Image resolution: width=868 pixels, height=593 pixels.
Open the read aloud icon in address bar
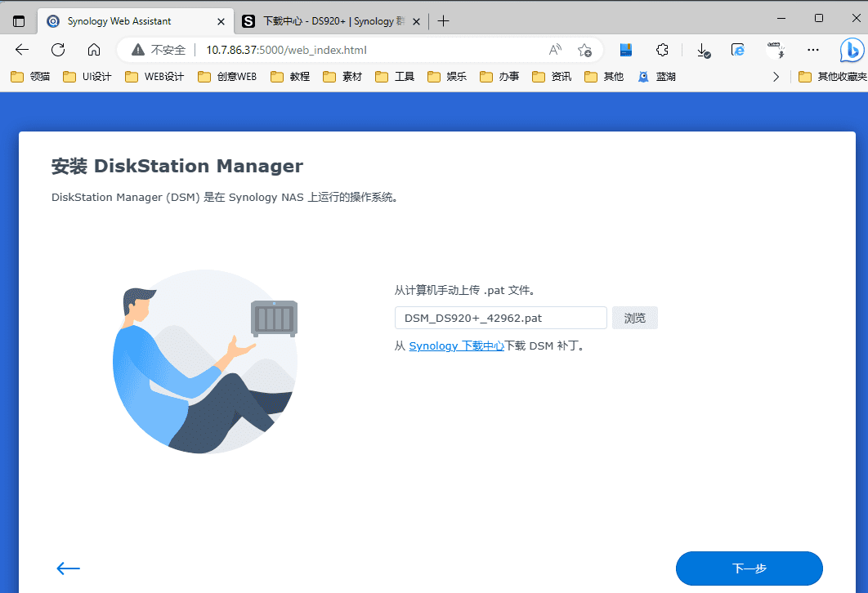[555, 50]
